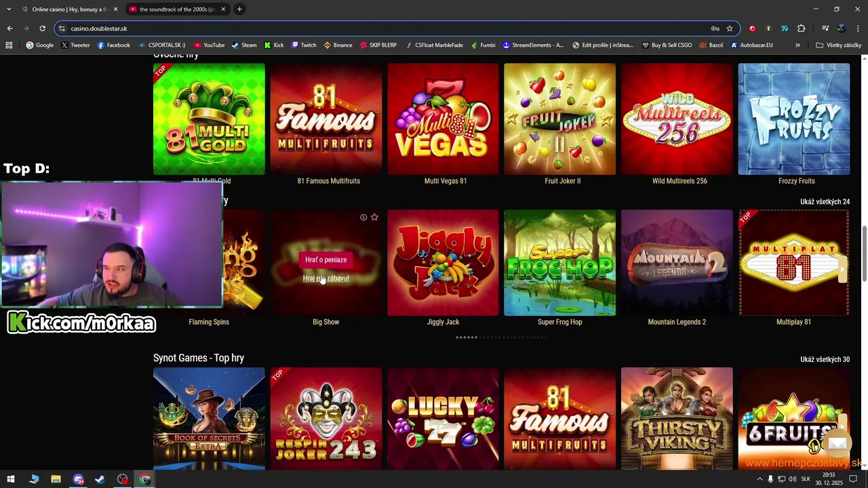The image size is (868, 488).
Task: Open Mountain Legends 2 game thumbnail
Action: tap(677, 263)
